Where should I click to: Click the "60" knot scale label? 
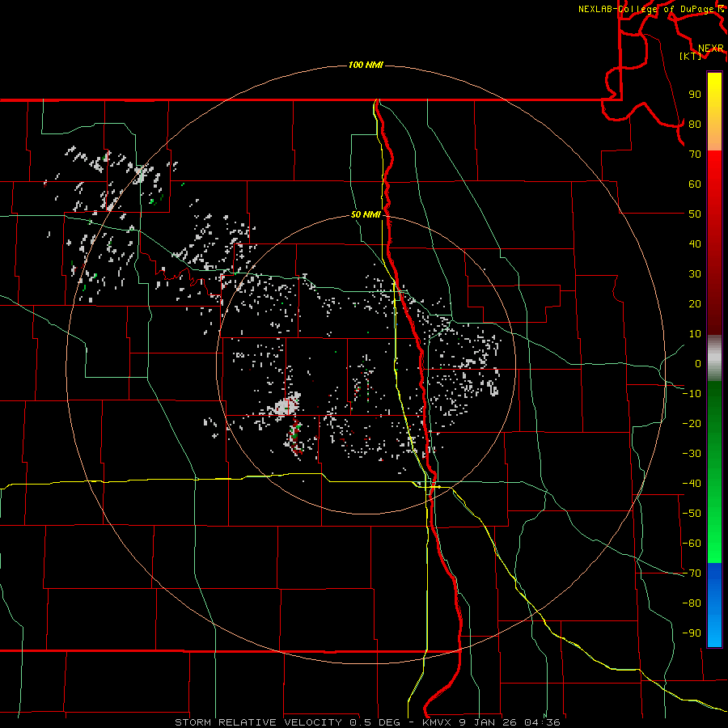[x=695, y=184]
